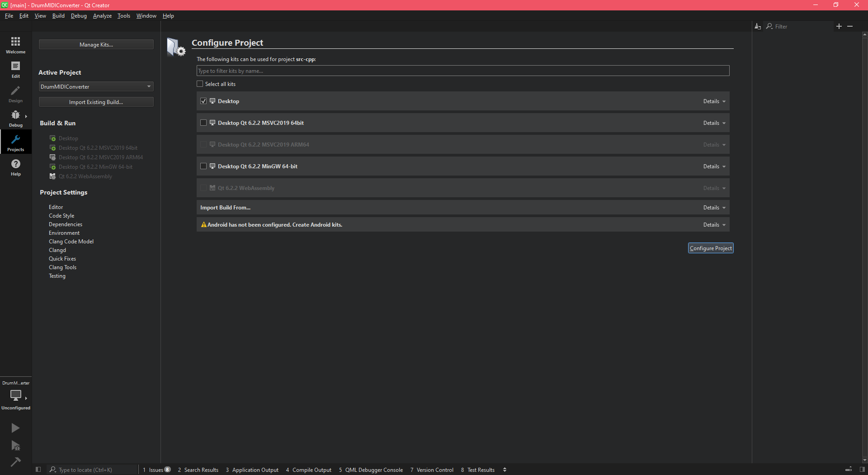This screenshot has height=475, width=868.
Task: Select Desktop Qt 6.2.2 MSVC2019 64bit under Build & Run
Action: (x=98, y=148)
